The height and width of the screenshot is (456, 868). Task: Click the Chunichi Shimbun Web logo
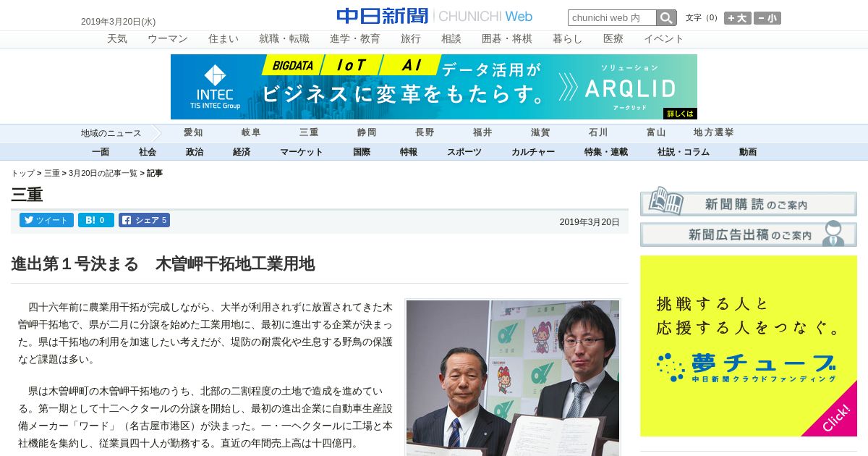(x=435, y=16)
